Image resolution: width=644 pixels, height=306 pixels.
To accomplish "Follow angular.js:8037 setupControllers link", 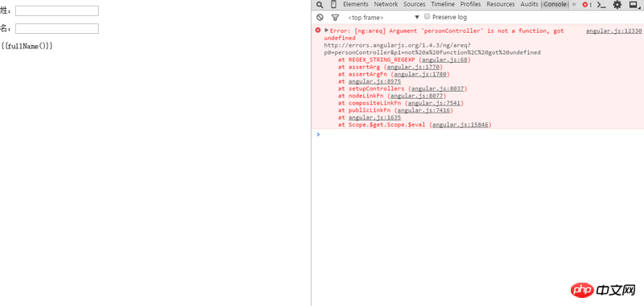I will click(x=437, y=89).
